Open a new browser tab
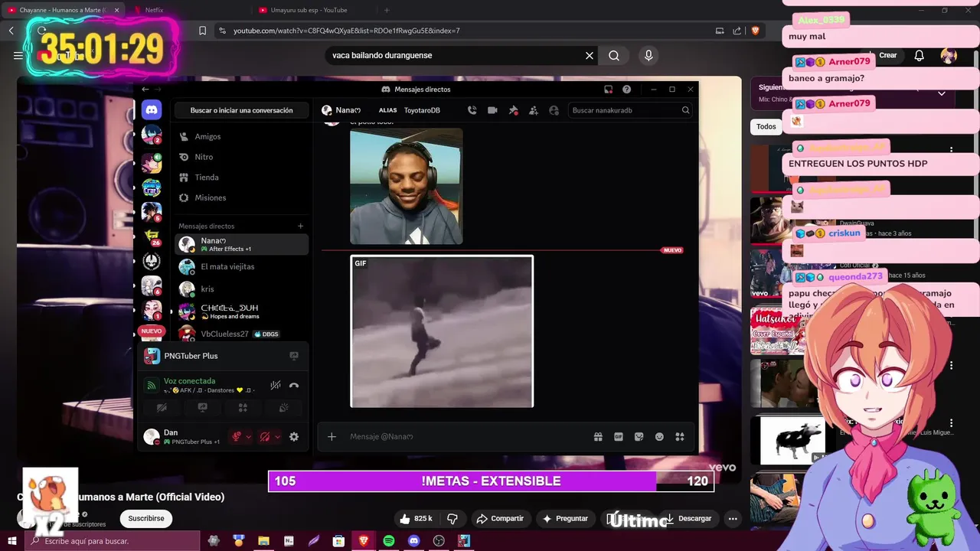This screenshot has width=980, height=551. coord(387,10)
